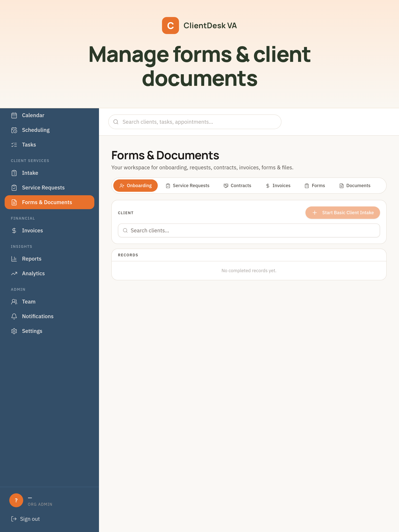Select the Onboarding tab
399x532 pixels.
point(135,186)
